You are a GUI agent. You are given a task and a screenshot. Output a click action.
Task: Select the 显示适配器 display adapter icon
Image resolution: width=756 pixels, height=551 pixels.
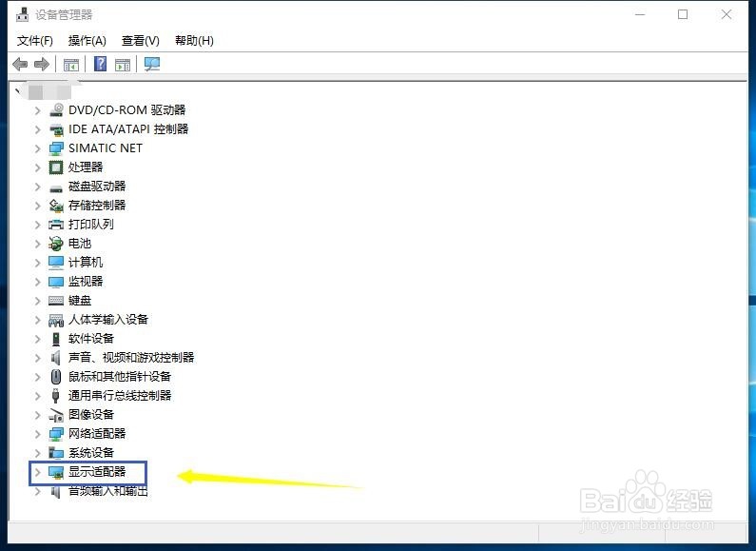tap(56, 472)
